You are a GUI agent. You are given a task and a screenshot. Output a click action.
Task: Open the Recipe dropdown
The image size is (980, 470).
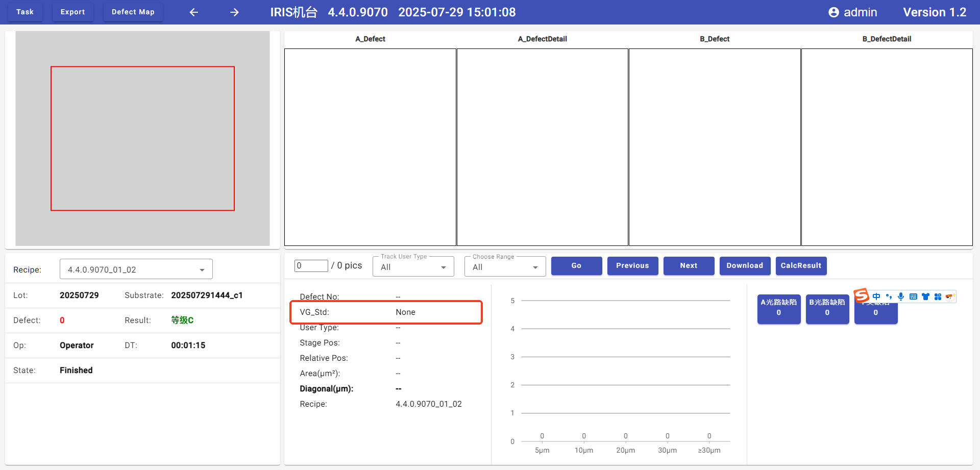[x=136, y=269]
